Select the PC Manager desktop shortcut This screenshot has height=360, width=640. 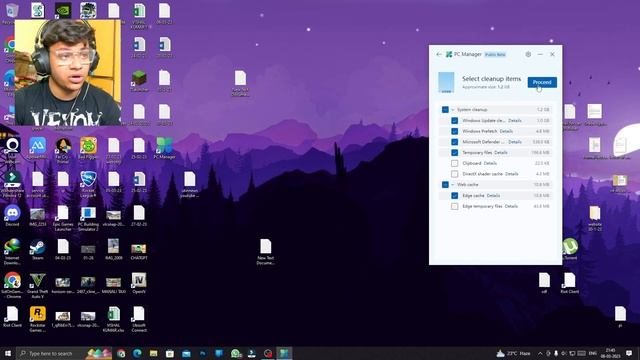pyautogui.click(x=164, y=149)
